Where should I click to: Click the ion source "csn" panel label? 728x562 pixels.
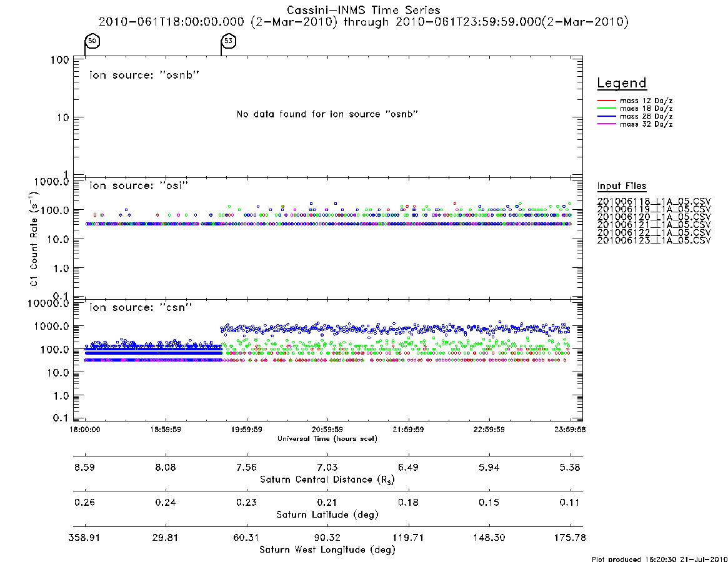[141, 307]
